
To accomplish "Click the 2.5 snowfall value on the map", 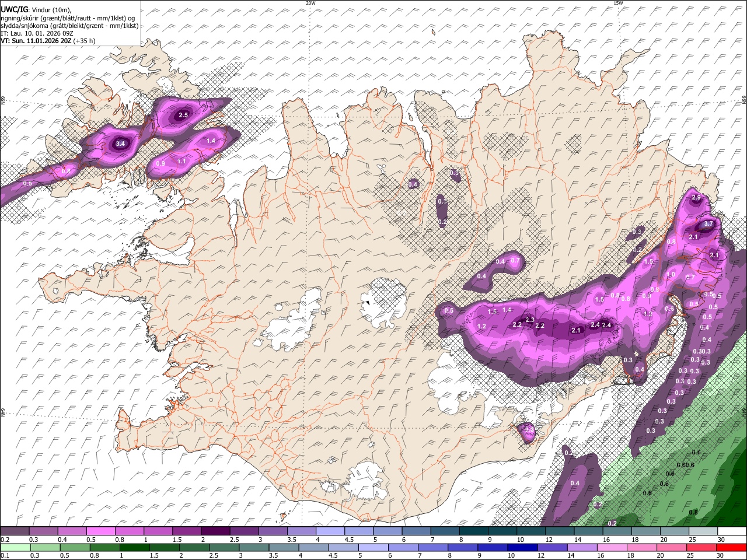I will (x=183, y=115).
